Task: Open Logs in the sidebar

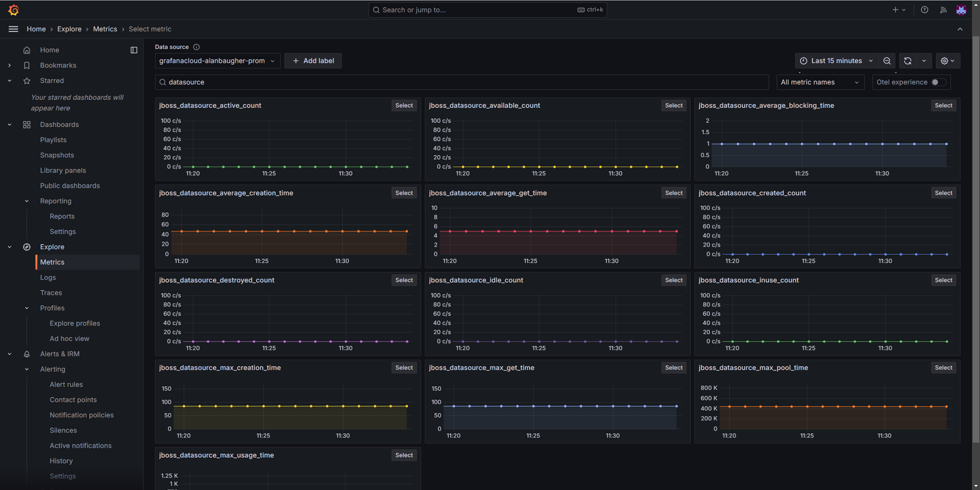Action: tap(48, 278)
